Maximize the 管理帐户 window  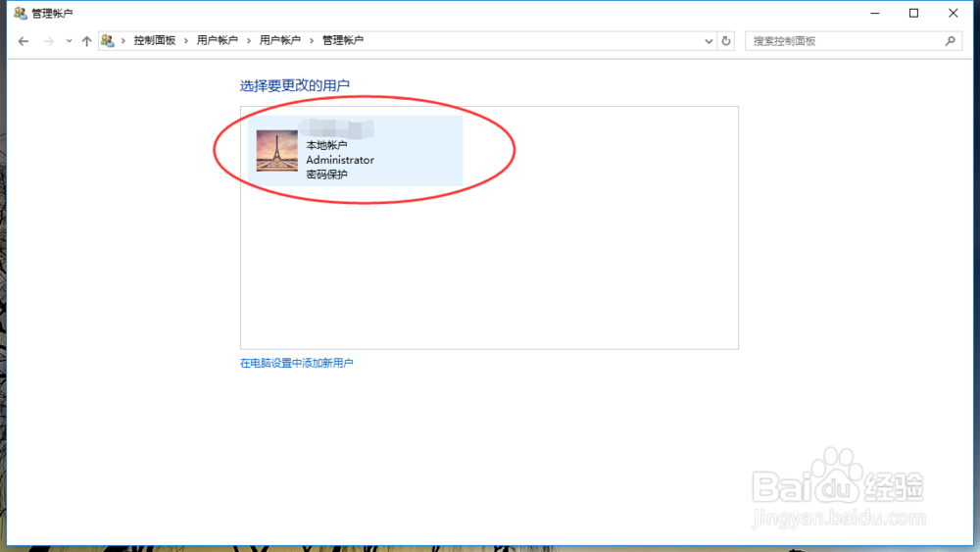click(x=913, y=13)
